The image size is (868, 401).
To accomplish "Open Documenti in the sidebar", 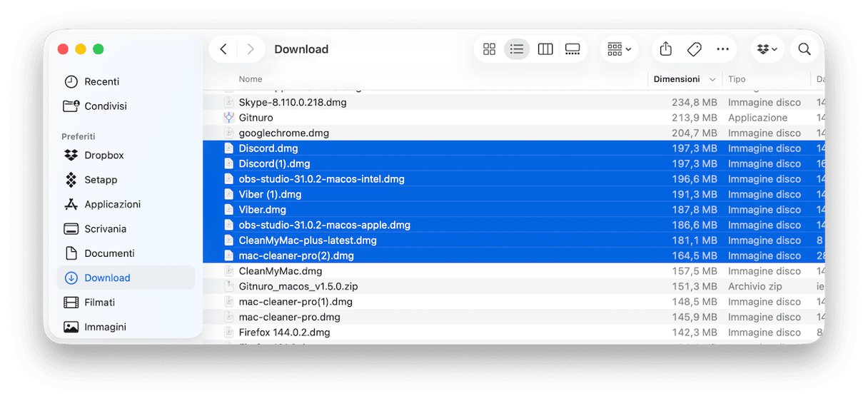I will [x=126, y=253].
